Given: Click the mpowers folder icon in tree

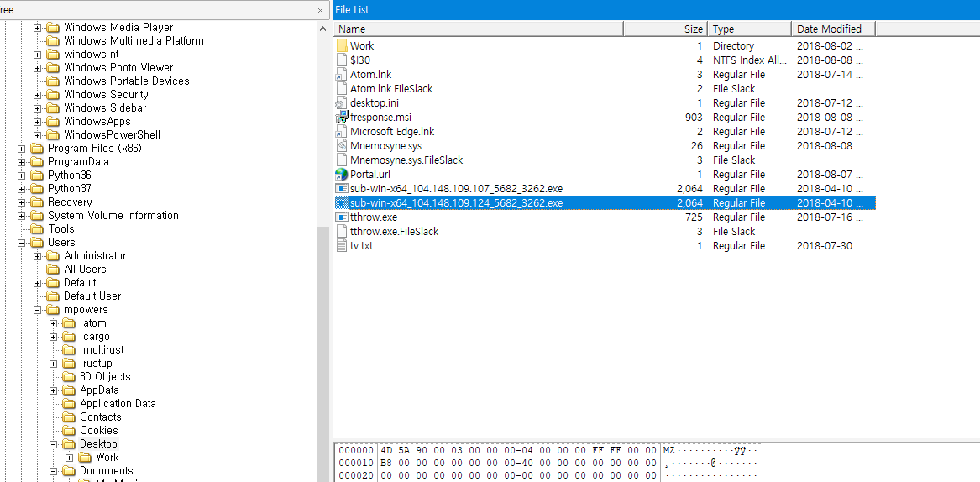Looking at the screenshot, I should [53, 310].
